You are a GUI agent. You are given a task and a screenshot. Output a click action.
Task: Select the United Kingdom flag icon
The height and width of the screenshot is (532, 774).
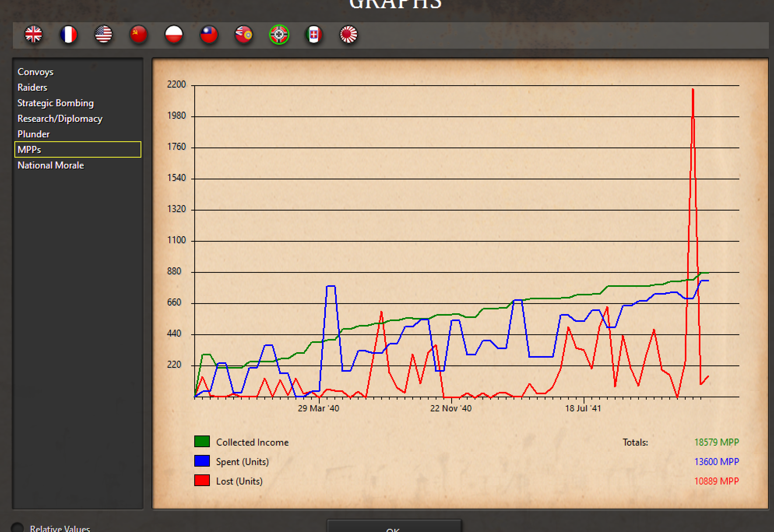point(34,35)
